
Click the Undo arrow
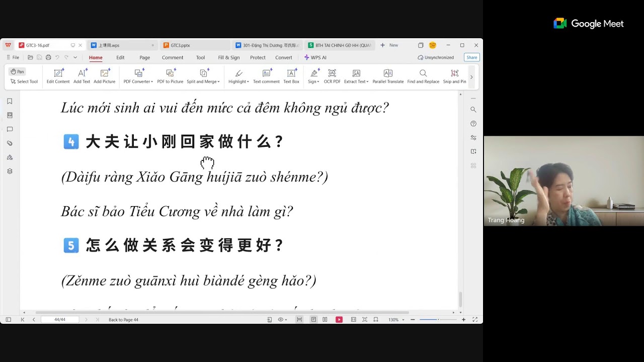[x=57, y=57]
